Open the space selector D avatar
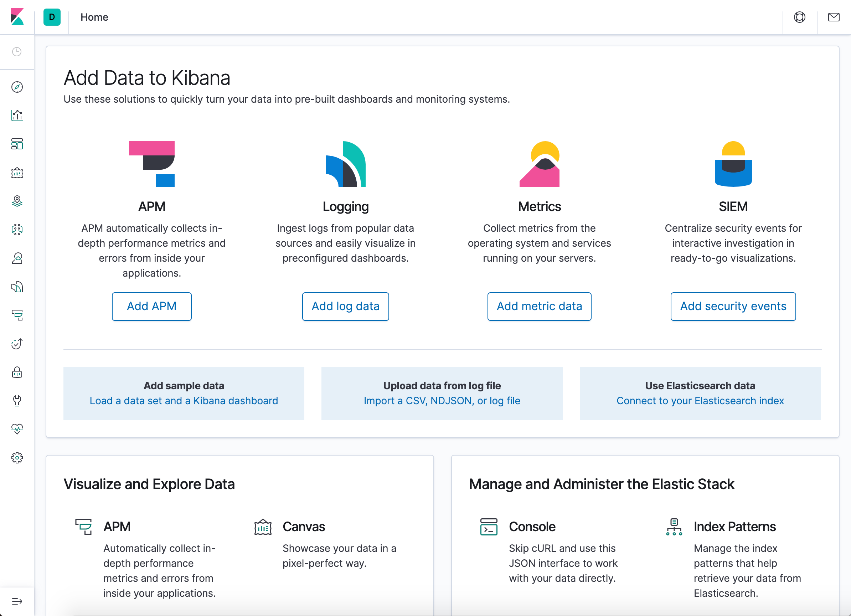851x616 pixels. click(52, 17)
